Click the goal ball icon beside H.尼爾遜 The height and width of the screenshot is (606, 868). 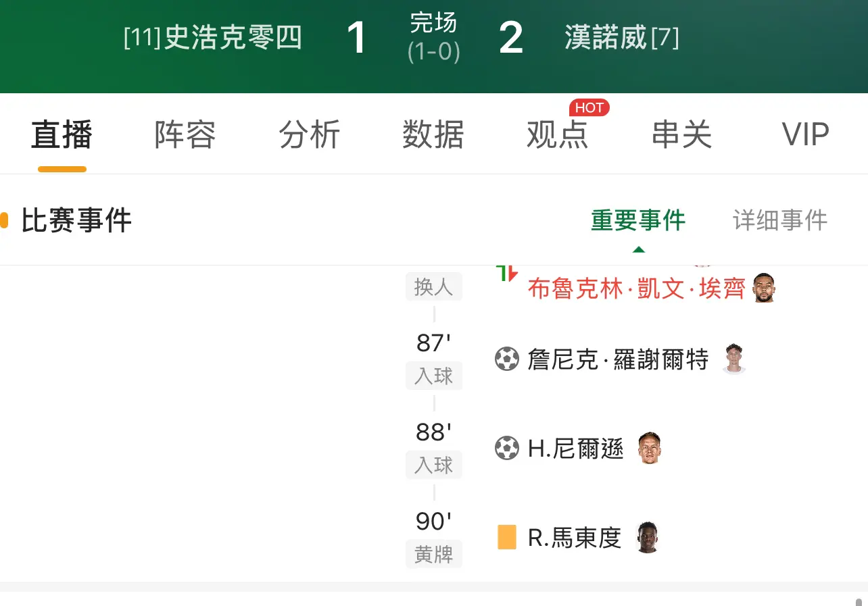506,448
